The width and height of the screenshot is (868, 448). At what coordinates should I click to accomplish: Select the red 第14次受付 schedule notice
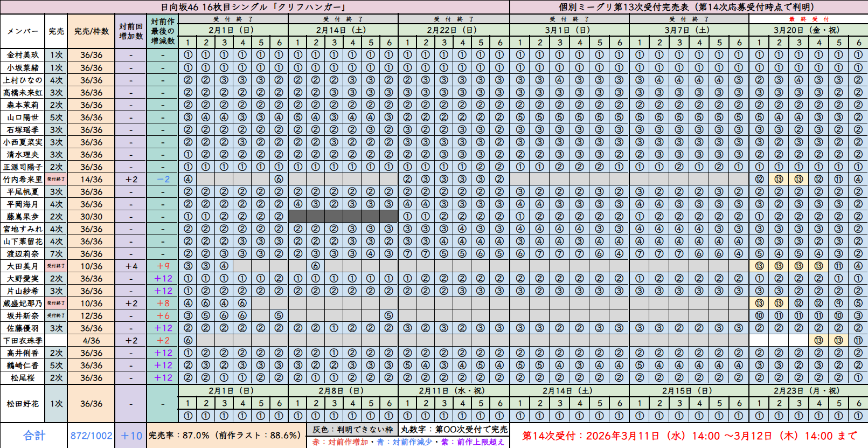pyautogui.click(x=689, y=436)
